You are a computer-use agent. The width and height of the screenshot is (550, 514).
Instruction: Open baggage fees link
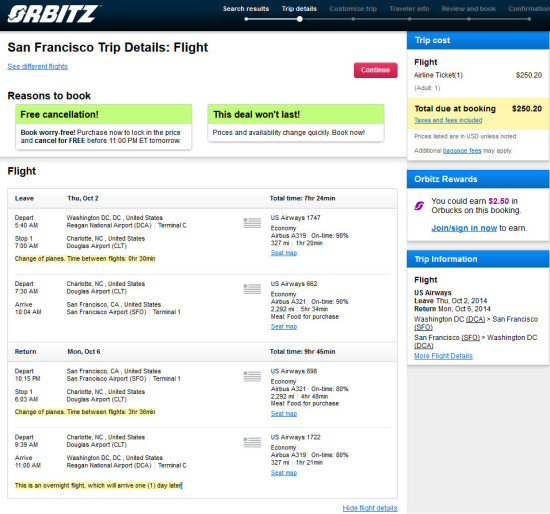462,151
